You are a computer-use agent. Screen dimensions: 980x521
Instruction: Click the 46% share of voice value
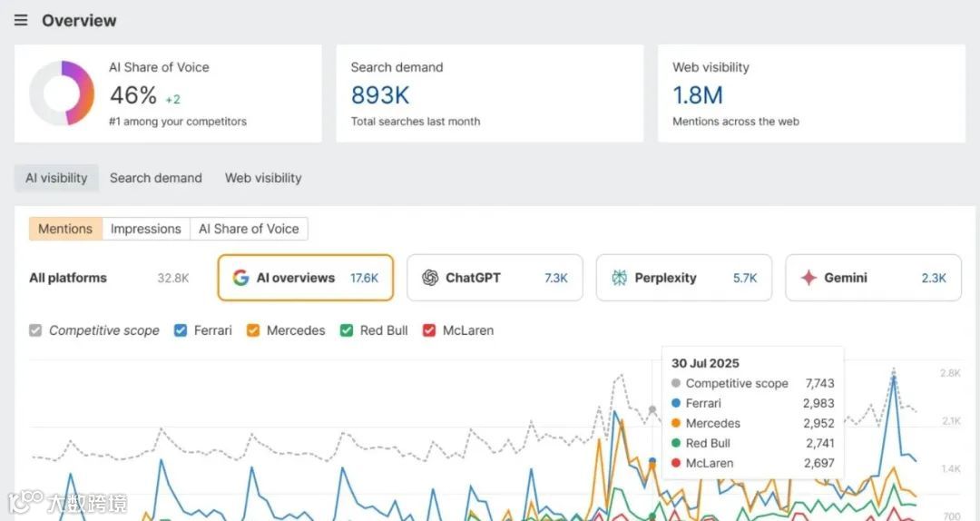click(x=133, y=95)
